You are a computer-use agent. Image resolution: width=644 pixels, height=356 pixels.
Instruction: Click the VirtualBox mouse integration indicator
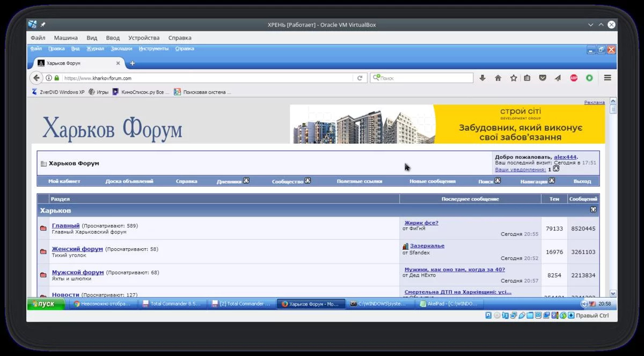[x=563, y=315]
